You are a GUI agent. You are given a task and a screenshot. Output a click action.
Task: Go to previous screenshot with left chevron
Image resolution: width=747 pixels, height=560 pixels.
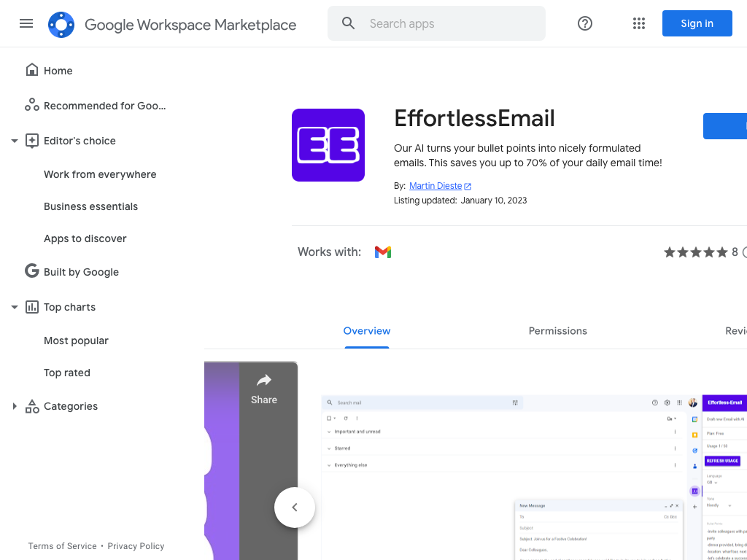point(295,507)
